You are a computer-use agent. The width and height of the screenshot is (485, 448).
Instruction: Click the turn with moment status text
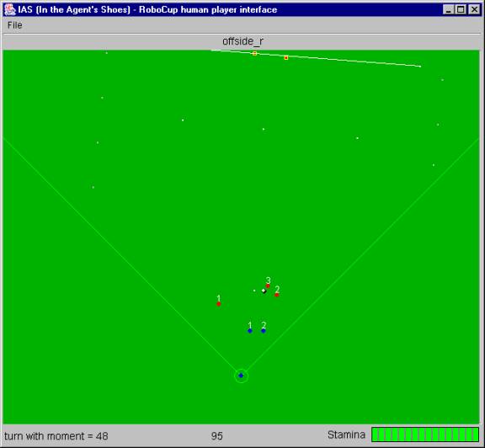coord(56,436)
